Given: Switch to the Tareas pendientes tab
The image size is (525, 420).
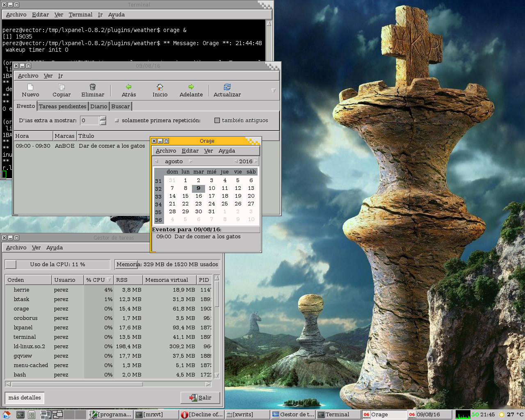Looking at the screenshot, I should (x=63, y=106).
